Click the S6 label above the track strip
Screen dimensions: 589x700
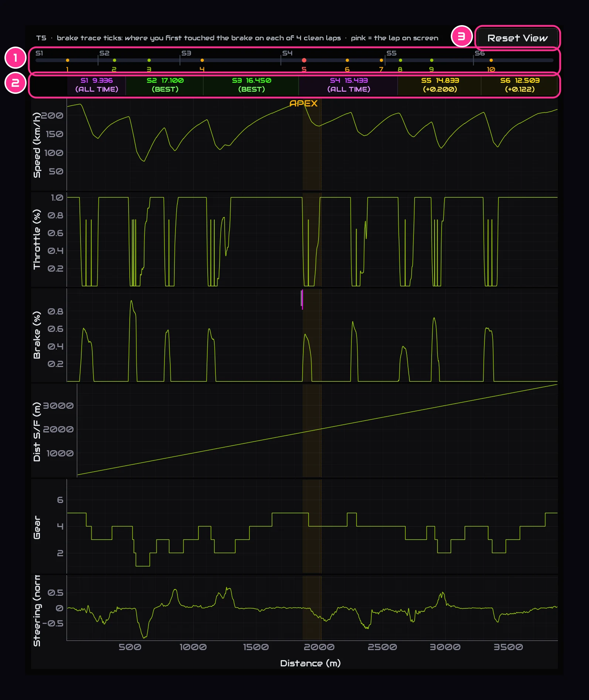click(480, 53)
